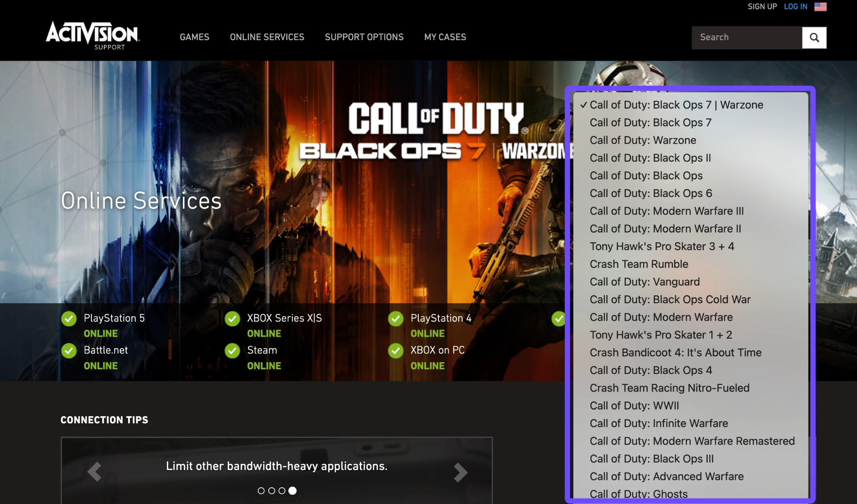This screenshot has width=857, height=504.
Task: Open the Online Services menu
Action: click(267, 37)
